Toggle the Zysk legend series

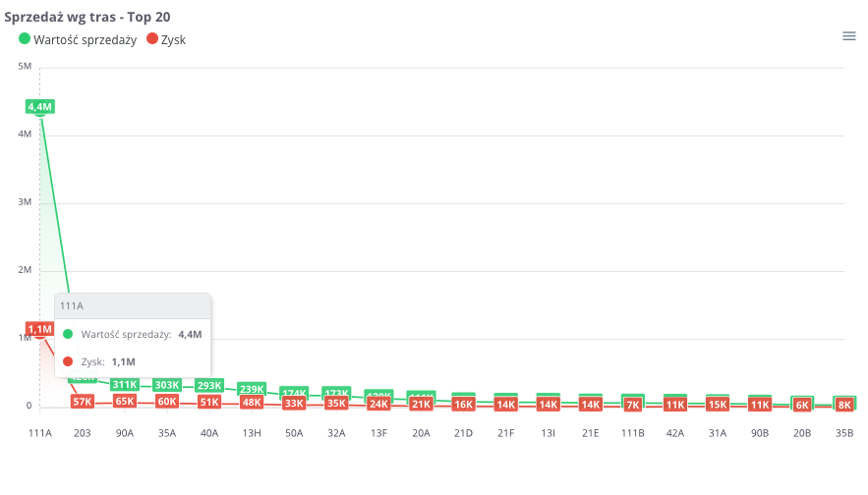tap(173, 39)
